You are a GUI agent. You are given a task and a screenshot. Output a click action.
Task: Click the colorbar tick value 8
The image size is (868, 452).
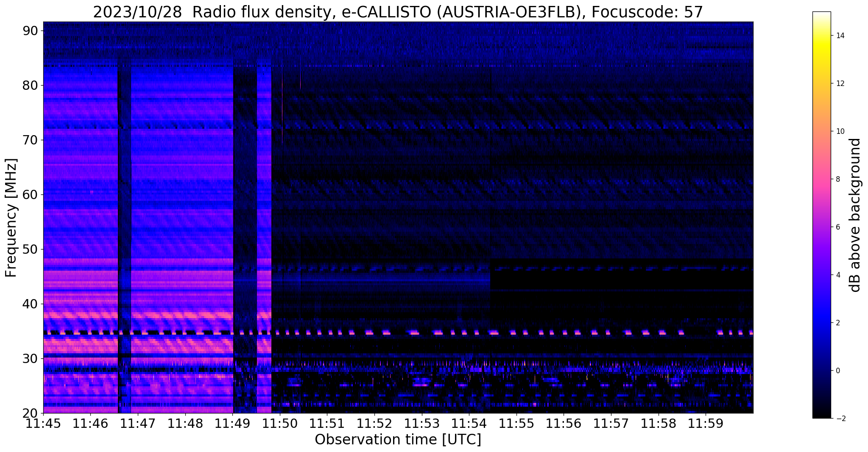click(837, 179)
